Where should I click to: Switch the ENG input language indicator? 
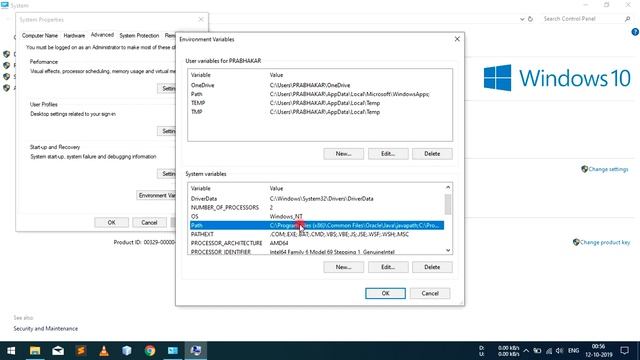pos(573,351)
